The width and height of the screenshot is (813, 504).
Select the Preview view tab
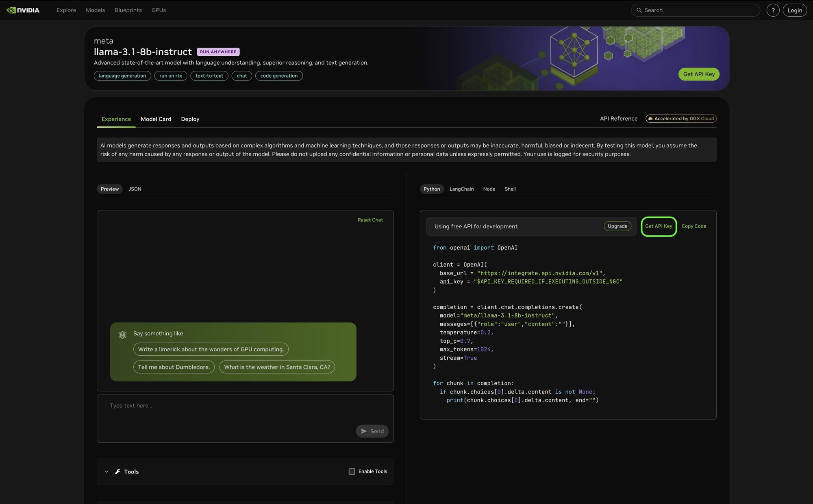tap(110, 189)
